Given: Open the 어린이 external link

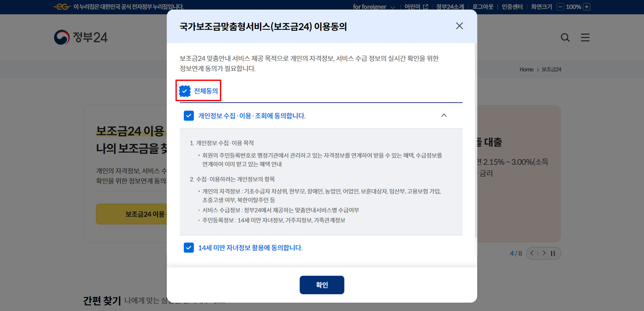Looking at the screenshot, I should (x=416, y=7).
